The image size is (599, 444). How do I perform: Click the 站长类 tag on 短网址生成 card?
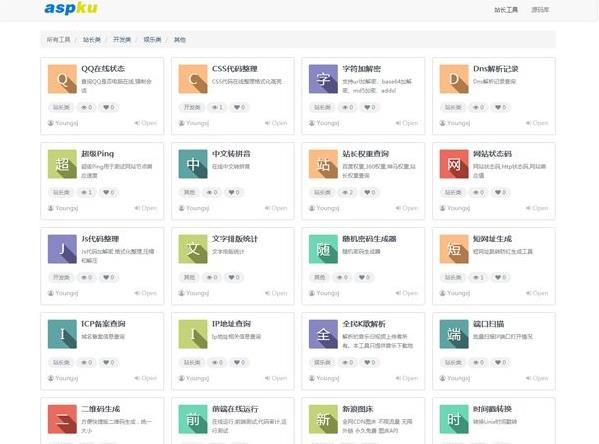[x=453, y=277]
